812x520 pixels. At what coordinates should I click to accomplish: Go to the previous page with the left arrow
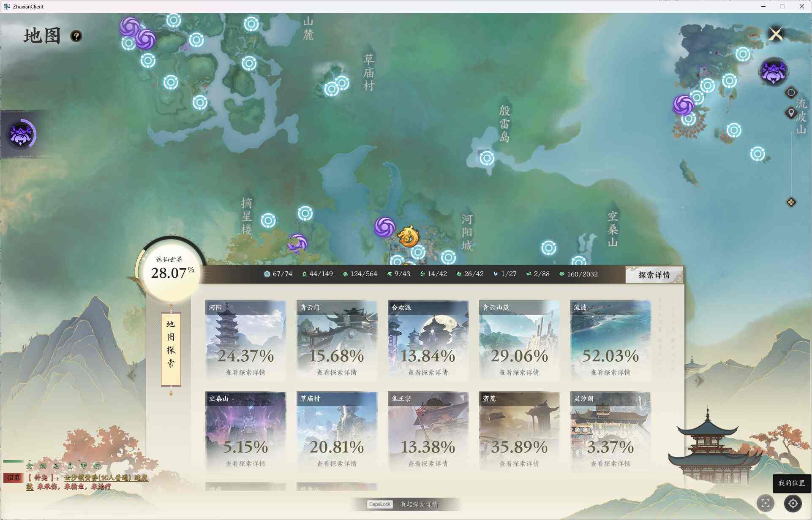coord(132,375)
